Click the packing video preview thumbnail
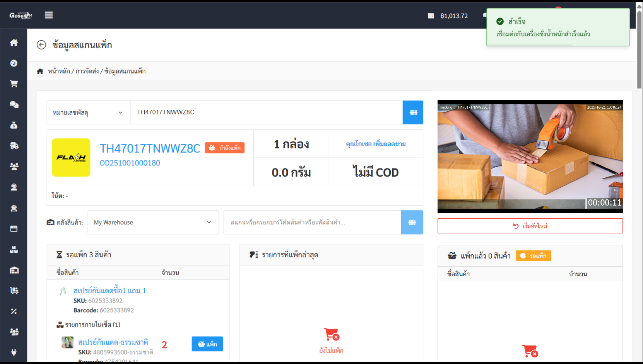The image size is (643, 364). coord(530,156)
